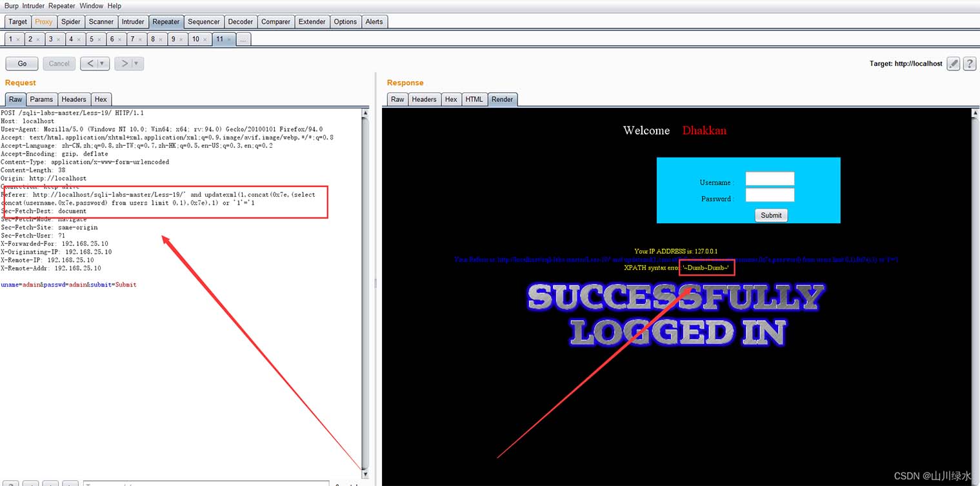Show the Request Params tab
The image size is (980, 486).
click(41, 99)
